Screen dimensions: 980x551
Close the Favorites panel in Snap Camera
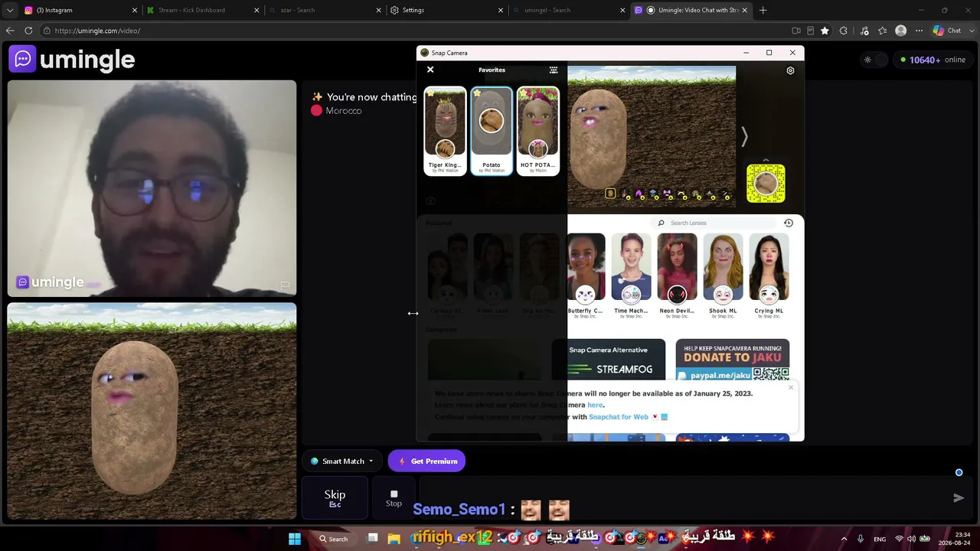[430, 70]
